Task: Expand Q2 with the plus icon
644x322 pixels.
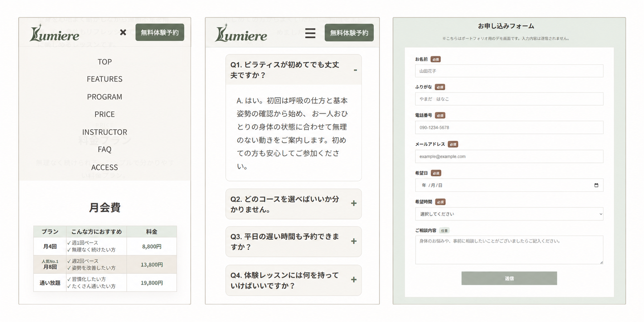Action: [354, 203]
